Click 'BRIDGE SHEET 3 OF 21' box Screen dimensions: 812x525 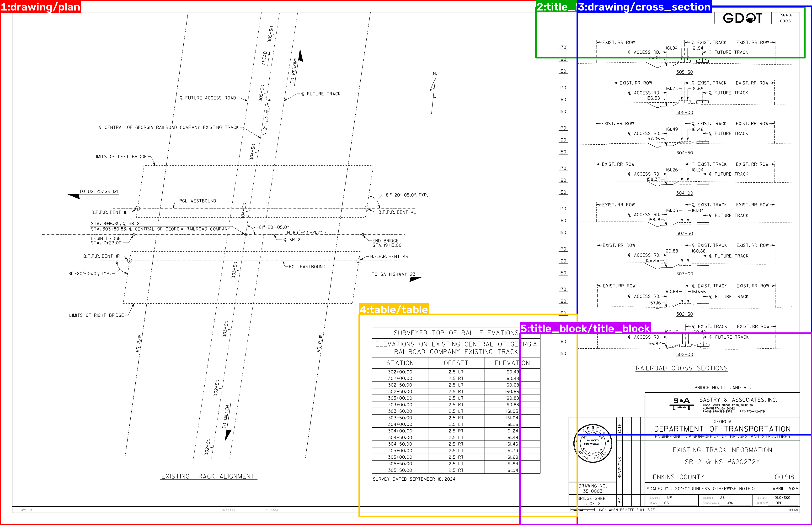(593, 501)
